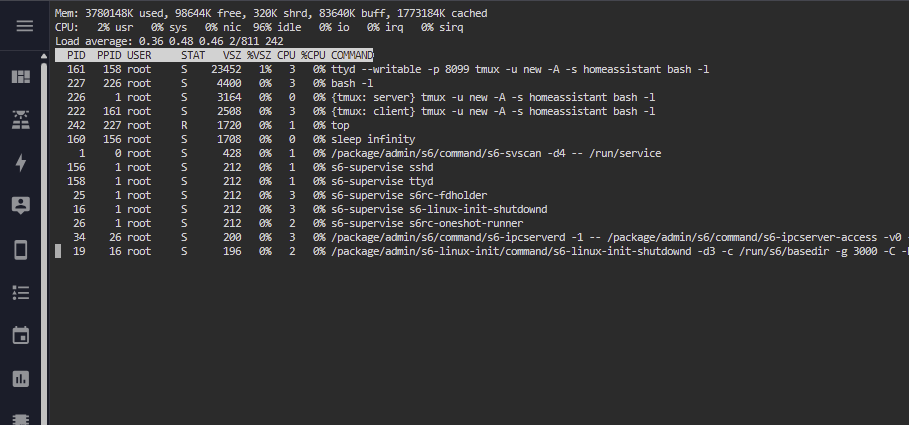The width and height of the screenshot is (909, 425).
Task: Open the Overview dashboard icon in sidebar
Action: (x=20, y=77)
